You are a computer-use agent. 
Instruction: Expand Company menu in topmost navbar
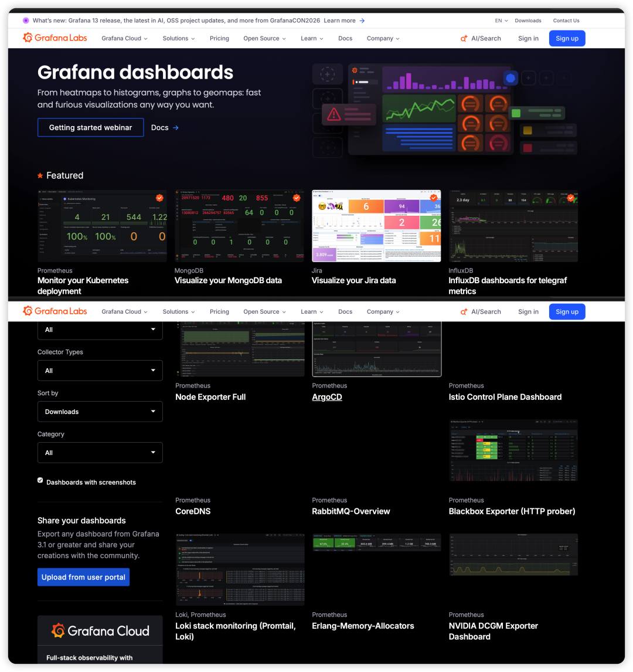(383, 38)
